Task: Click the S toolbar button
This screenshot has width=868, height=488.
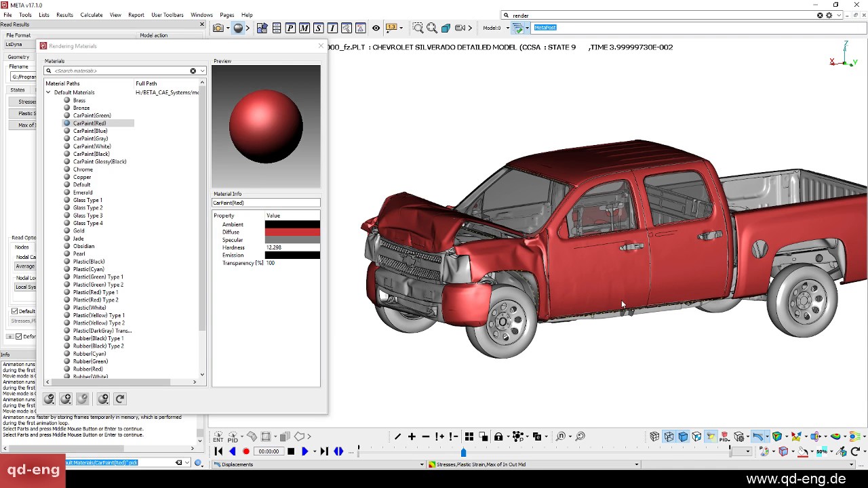Action: (318, 28)
